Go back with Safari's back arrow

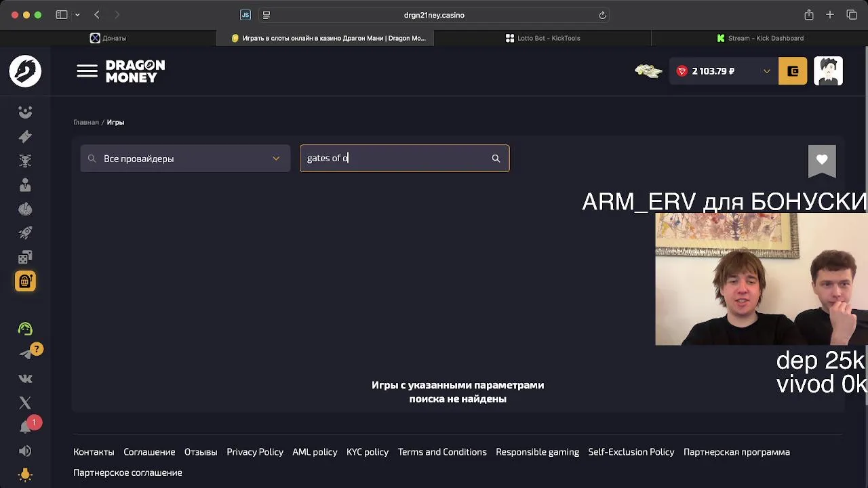[97, 15]
